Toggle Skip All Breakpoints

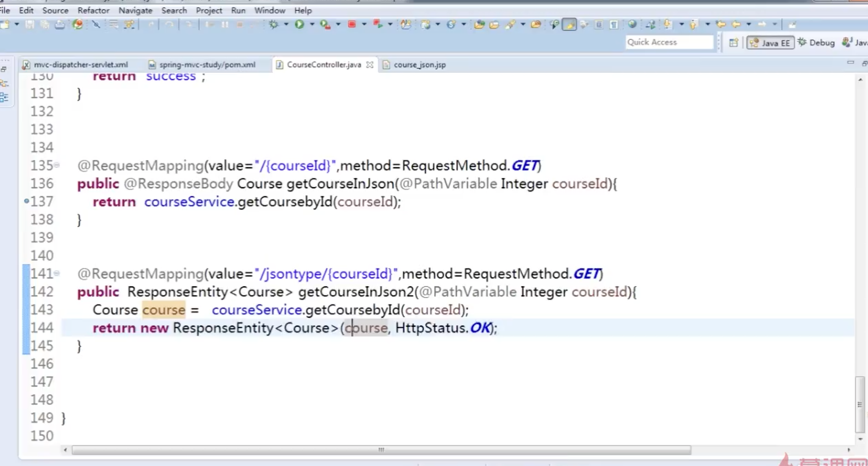[x=96, y=25]
